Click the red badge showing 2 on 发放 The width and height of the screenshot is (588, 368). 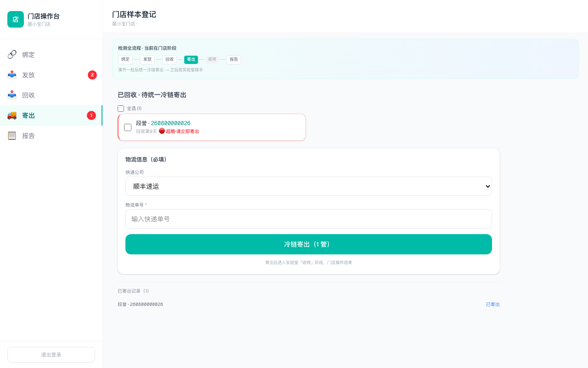point(92,75)
